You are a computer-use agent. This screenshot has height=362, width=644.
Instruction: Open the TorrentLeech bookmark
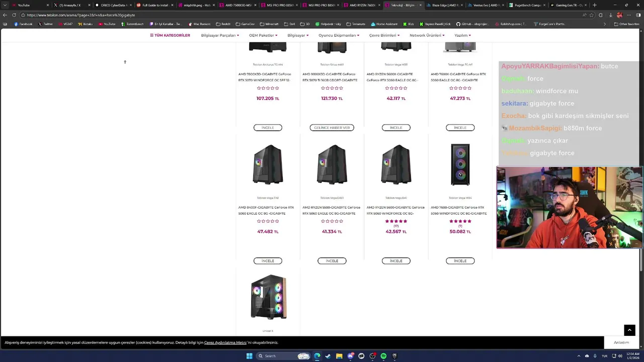click(132, 24)
